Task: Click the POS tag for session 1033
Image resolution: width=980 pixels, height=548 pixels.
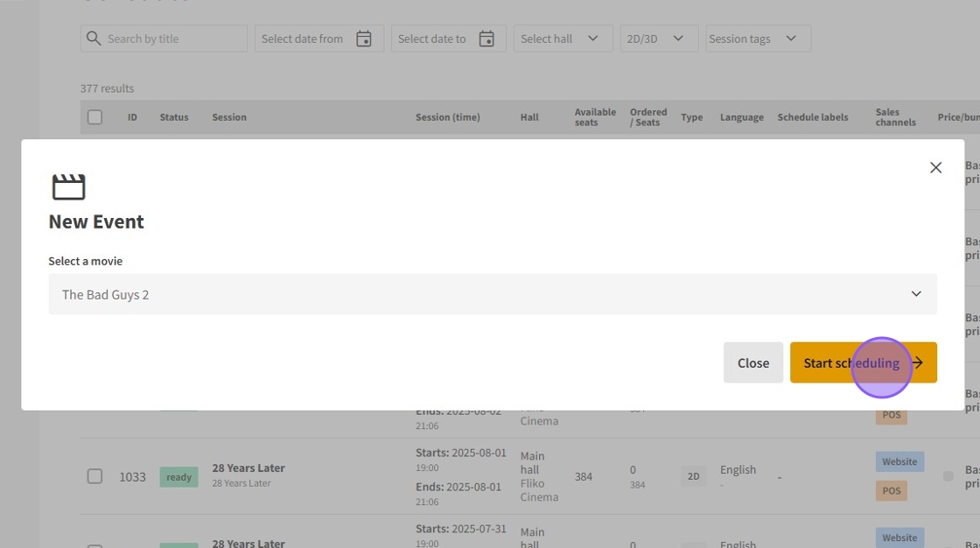Action: click(892, 491)
